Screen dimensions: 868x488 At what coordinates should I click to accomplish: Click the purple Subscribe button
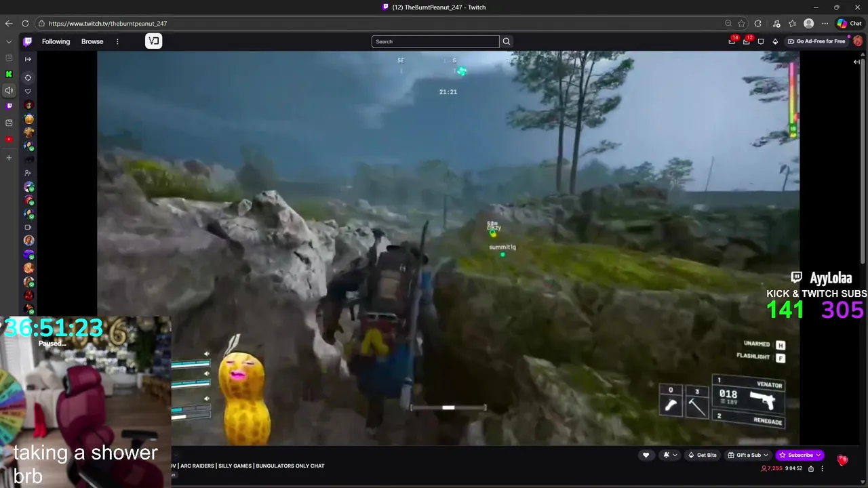point(800,455)
